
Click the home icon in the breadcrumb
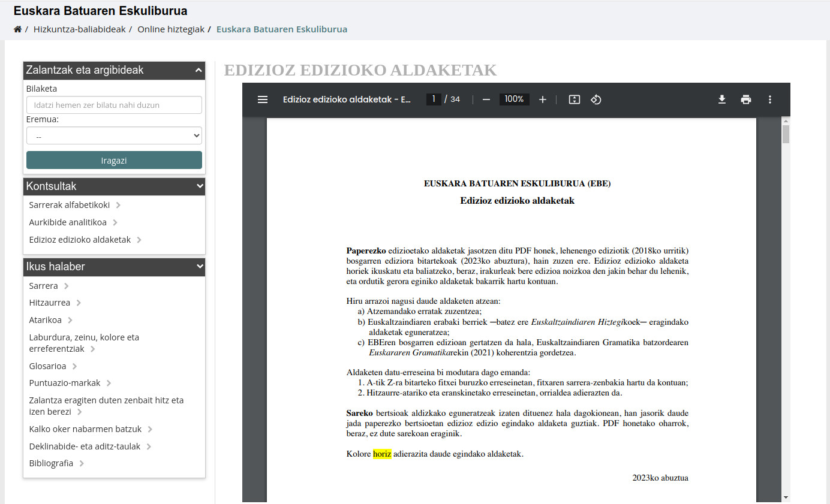(18, 29)
